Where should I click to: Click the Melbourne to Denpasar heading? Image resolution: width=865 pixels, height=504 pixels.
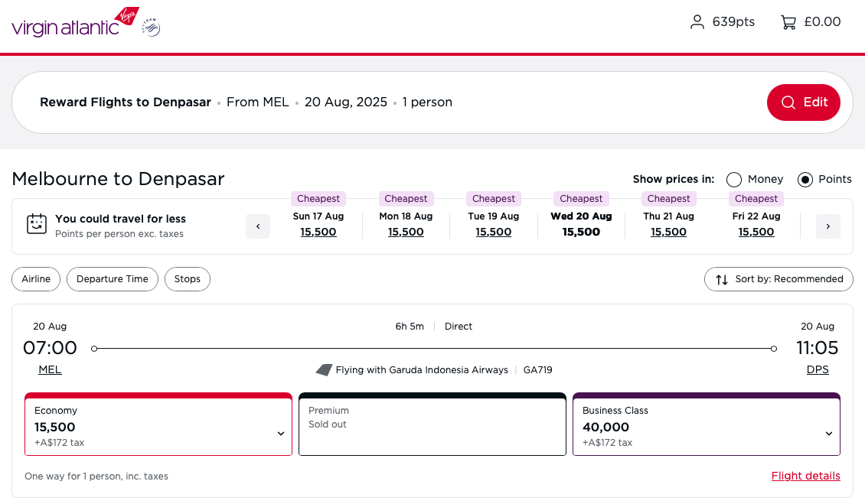click(x=118, y=179)
